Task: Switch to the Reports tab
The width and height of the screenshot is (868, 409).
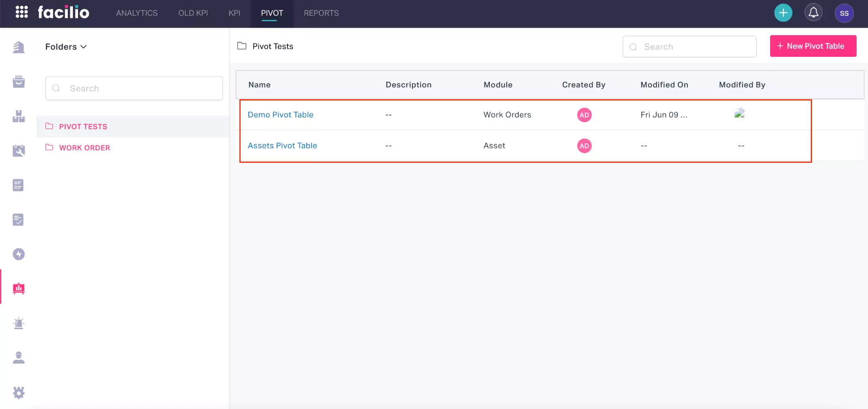Action: pos(321,13)
